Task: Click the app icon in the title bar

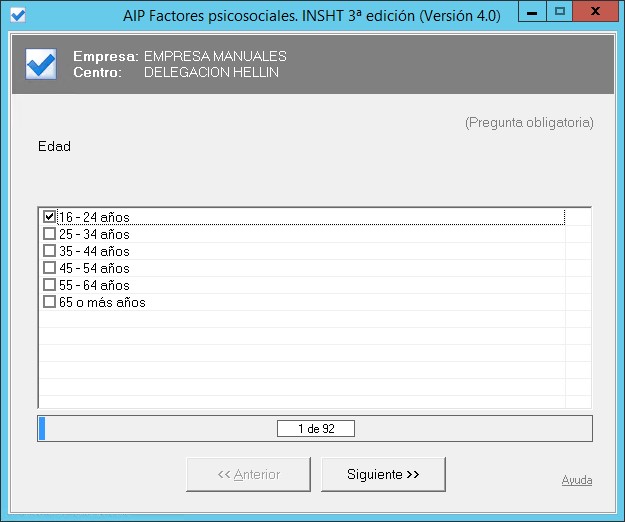Action: click(x=17, y=14)
